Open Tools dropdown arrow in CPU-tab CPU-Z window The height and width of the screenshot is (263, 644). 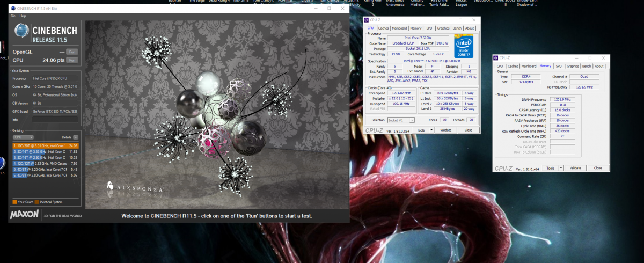point(430,130)
